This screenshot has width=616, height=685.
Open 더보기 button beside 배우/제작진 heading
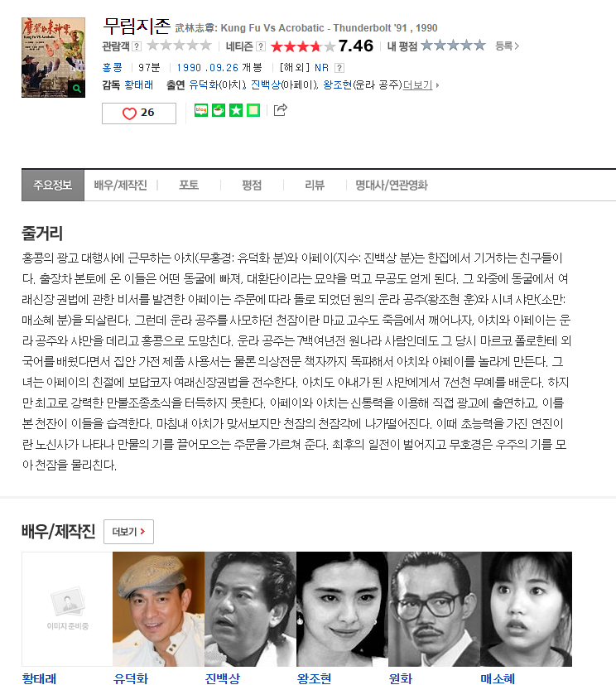tap(128, 532)
